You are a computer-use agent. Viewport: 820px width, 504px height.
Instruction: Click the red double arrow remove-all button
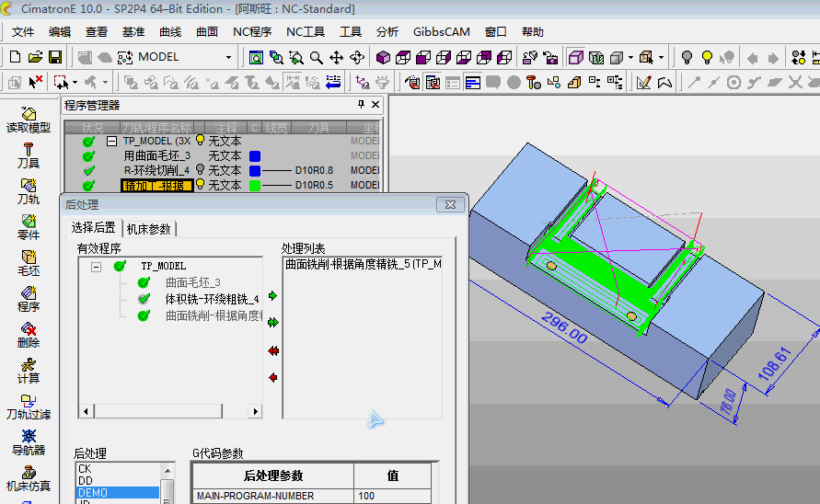pyautogui.click(x=273, y=350)
